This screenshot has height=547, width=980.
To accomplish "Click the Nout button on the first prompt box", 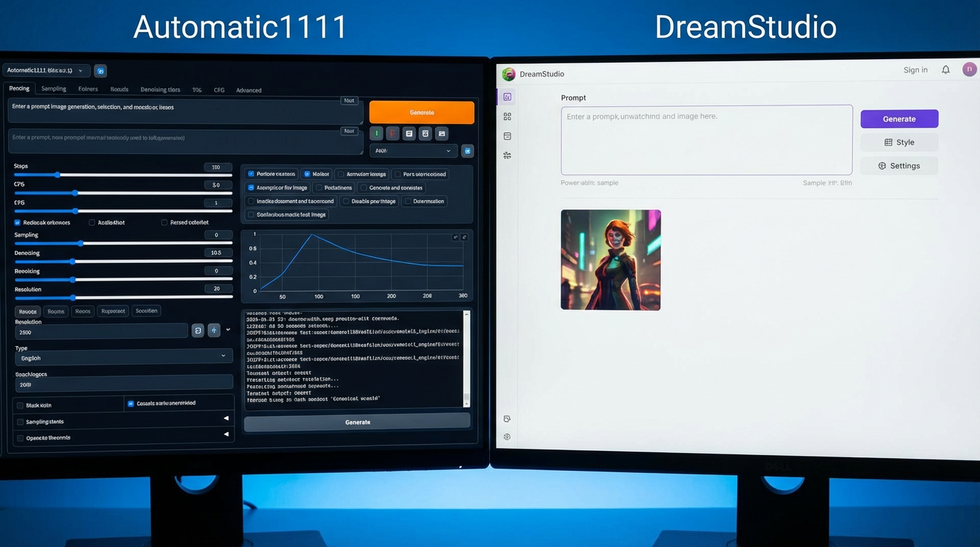I will click(349, 100).
